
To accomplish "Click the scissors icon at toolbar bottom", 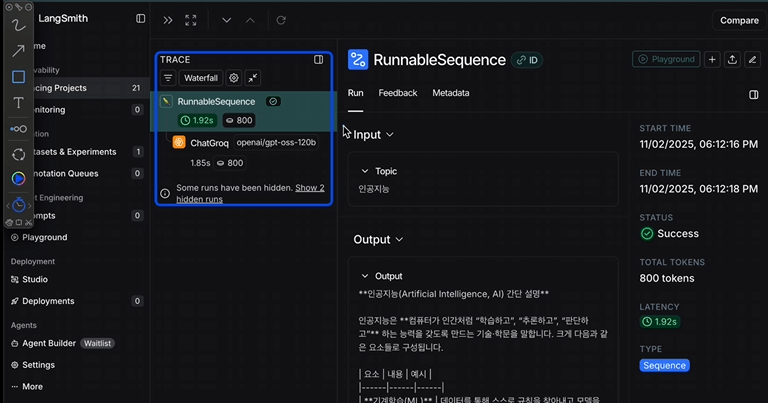I will (x=28, y=222).
